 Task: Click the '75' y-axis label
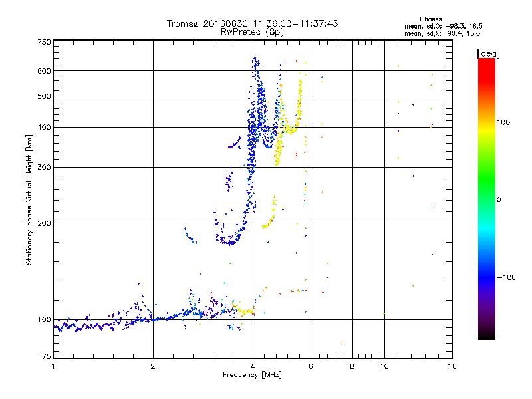tap(47, 356)
